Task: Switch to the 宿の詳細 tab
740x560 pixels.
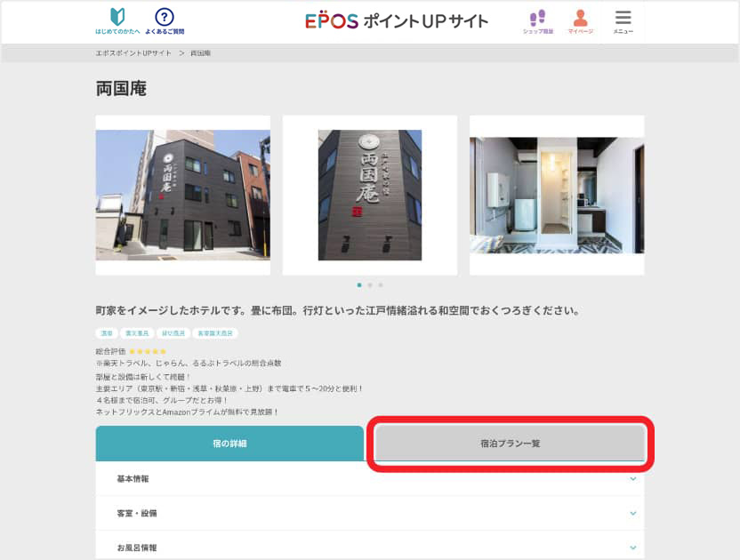Action: coord(229,444)
